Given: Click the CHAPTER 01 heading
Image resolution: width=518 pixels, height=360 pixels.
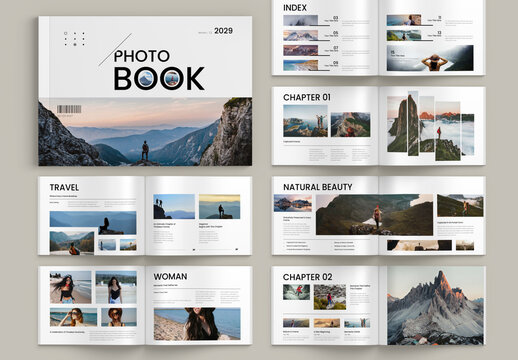Looking at the screenshot, I should point(307,97).
